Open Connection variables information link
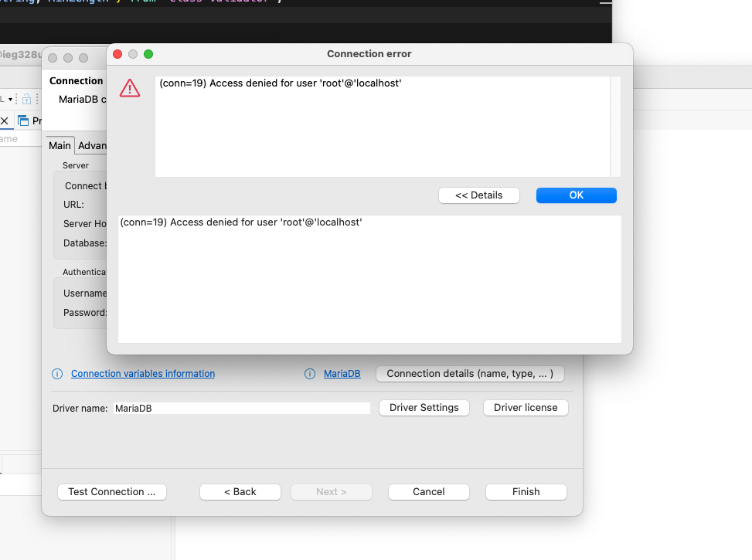This screenshot has width=752, height=560. coord(143,374)
